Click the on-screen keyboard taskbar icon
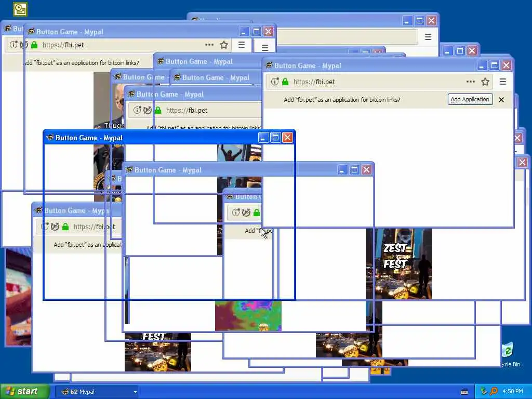This screenshot has height=399, width=532. point(464,392)
